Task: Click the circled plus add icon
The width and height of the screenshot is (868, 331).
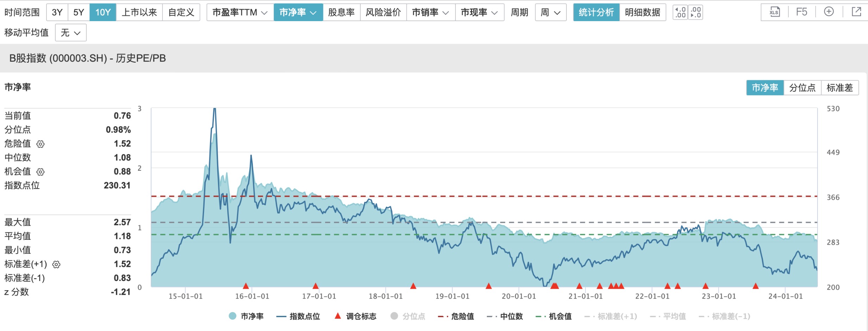Action: point(829,12)
